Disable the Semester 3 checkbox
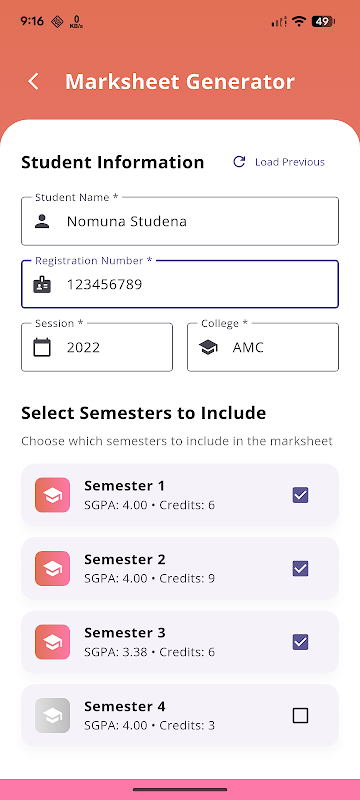The width and height of the screenshot is (360, 800). (300, 642)
